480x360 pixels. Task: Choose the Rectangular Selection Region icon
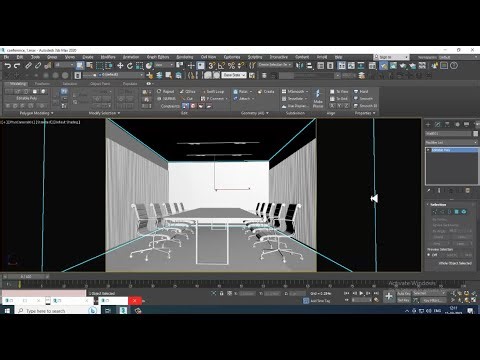[x=100, y=66]
